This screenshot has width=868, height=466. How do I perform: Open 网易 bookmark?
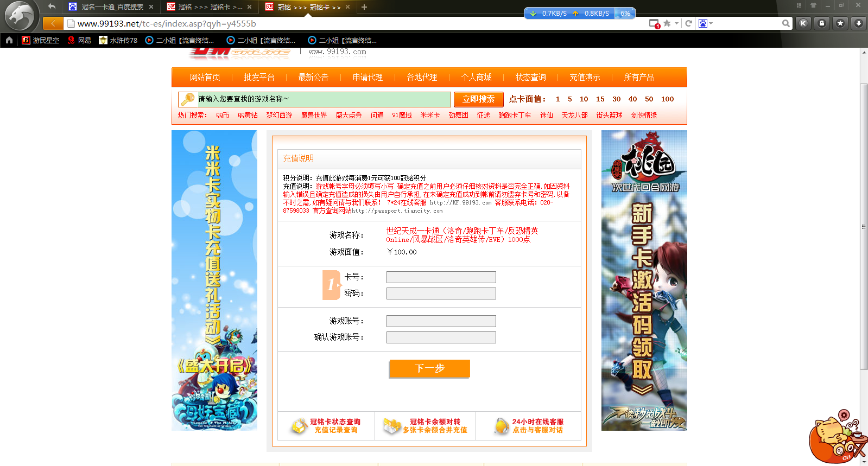point(79,40)
